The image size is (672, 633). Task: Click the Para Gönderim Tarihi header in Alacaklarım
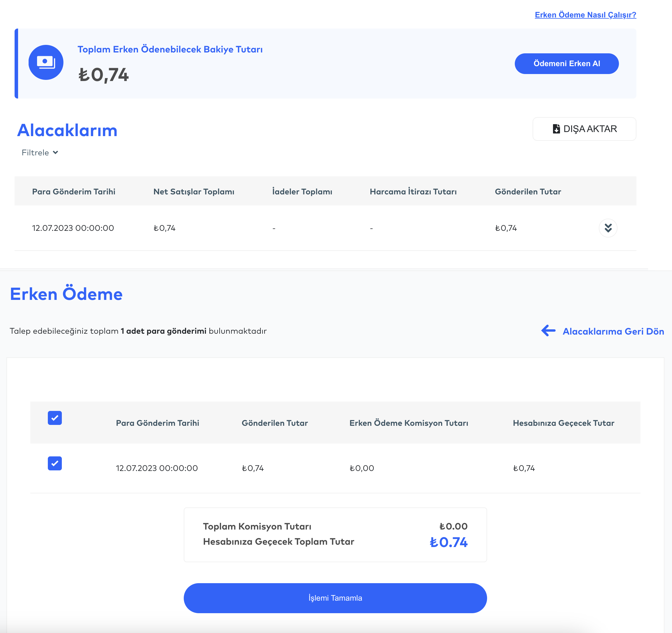[74, 191]
